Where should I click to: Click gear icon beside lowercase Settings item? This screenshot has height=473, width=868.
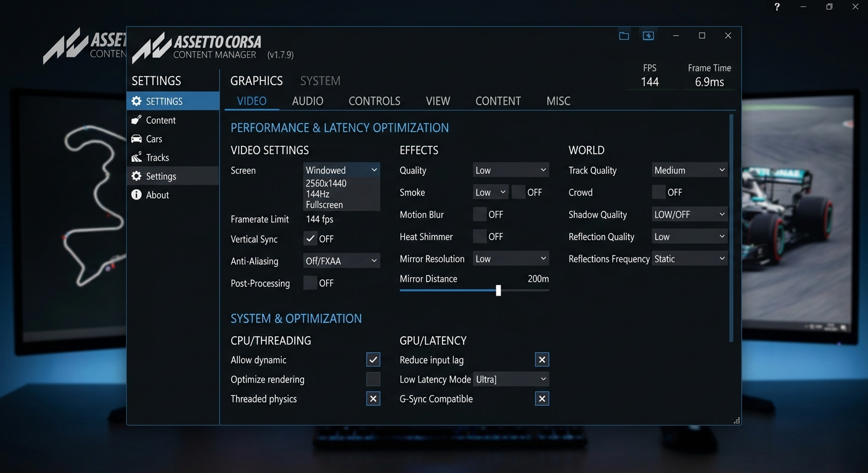pos(137,176)
